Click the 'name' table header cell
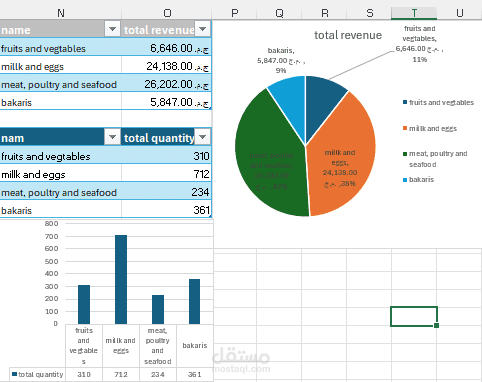Screen dimensions: 482x382 point(61,29)
